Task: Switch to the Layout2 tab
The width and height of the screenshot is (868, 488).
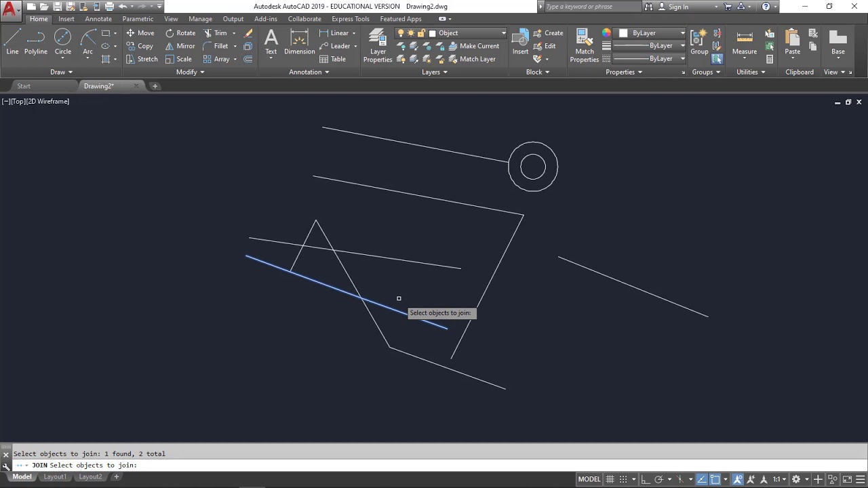Action: (x=90, y=477)
